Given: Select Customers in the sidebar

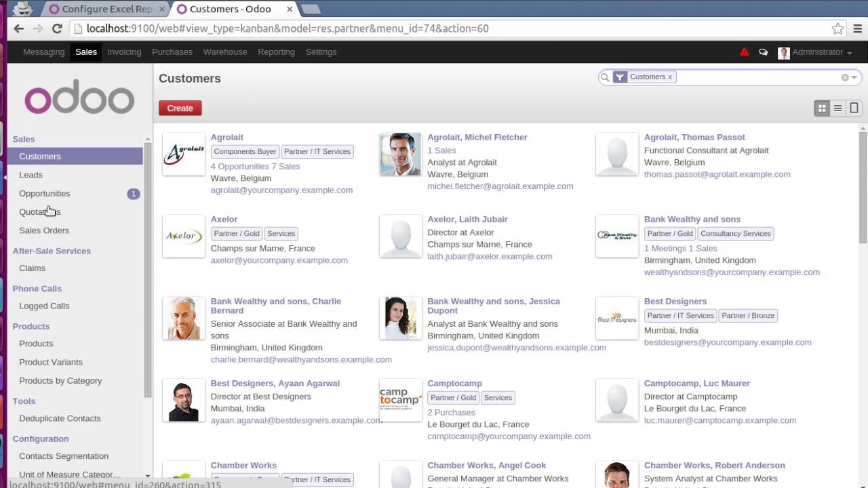Looking at the screenshot, I should [x=75, y=157].
